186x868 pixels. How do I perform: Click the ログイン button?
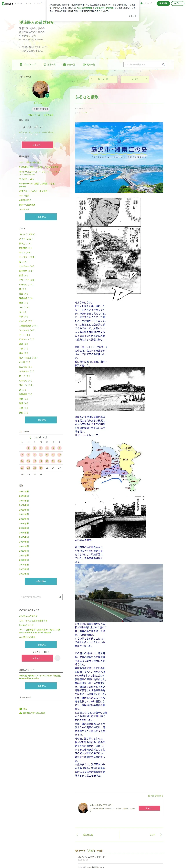(178, 3)
